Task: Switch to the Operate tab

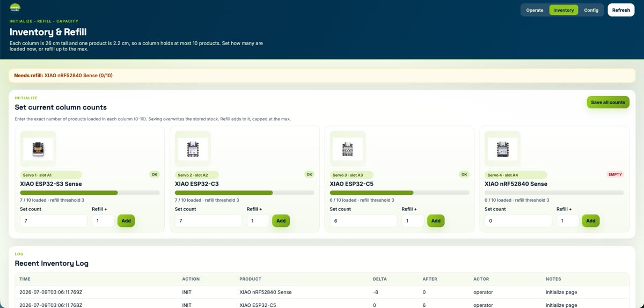Action: tap(535, 10)
